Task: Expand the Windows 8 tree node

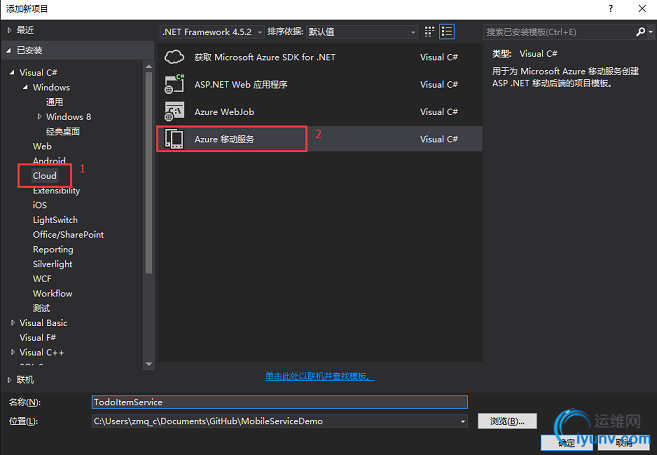Action: point(39,116)
